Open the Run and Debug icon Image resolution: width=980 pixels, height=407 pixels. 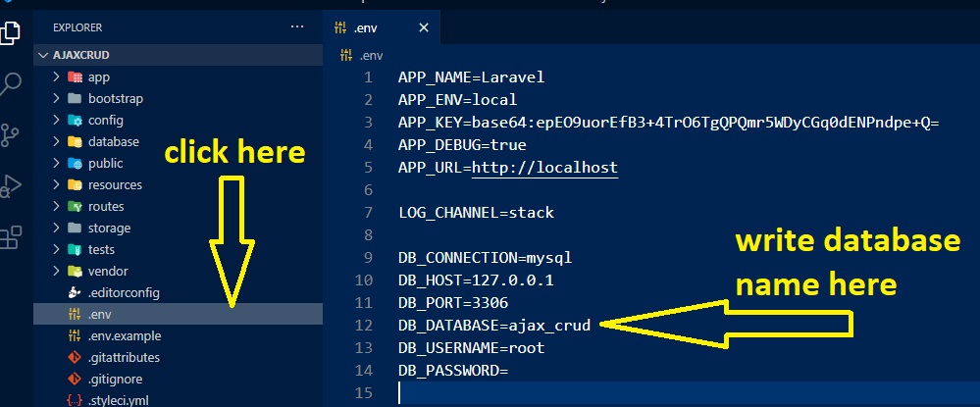click(x=11, y=185)
